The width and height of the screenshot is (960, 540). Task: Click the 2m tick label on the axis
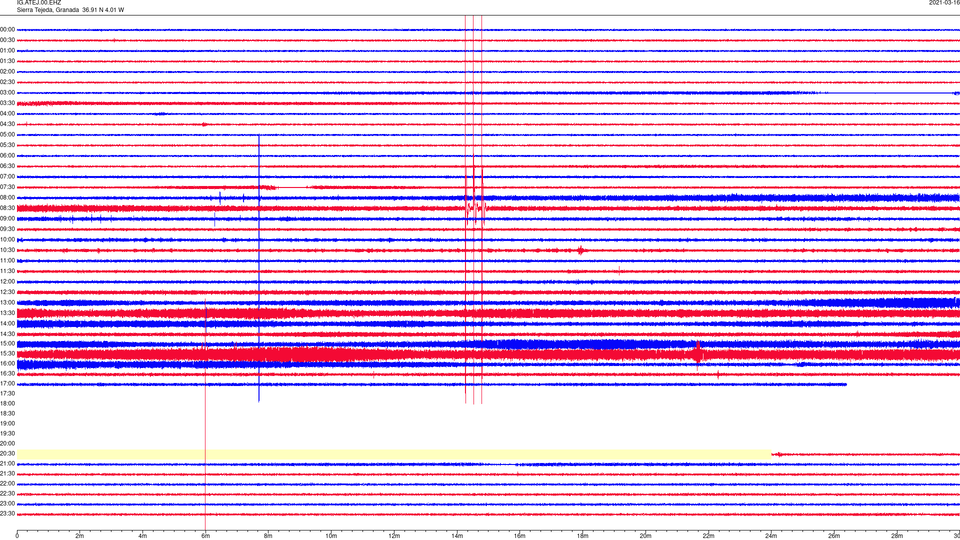[80, 536]
